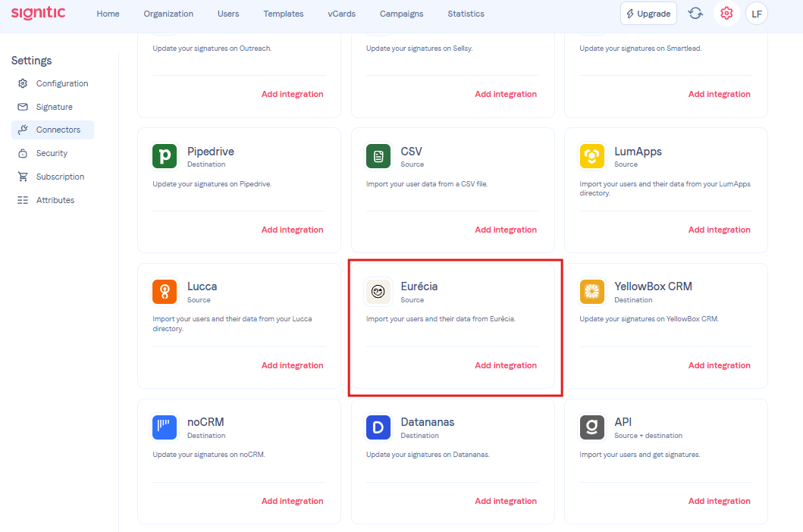
Task: Click 'Source + destination' label under API
Action: point(648,436)
